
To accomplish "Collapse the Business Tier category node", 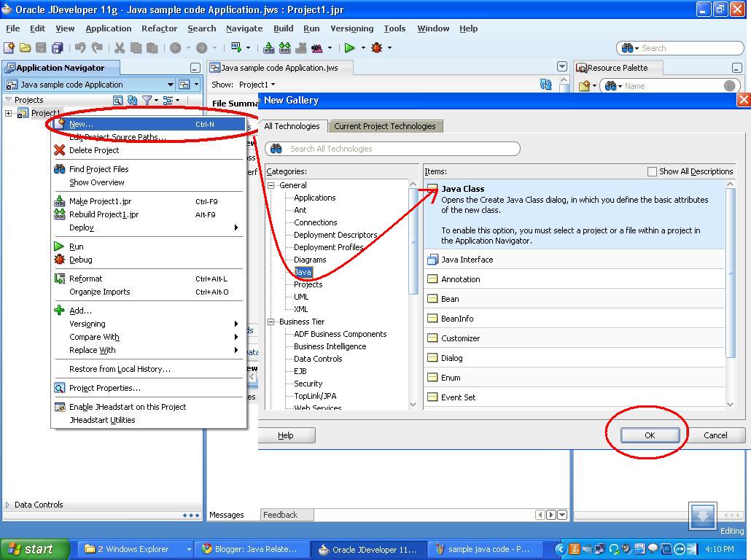I will pyautogui.click(x=271, y=322).
